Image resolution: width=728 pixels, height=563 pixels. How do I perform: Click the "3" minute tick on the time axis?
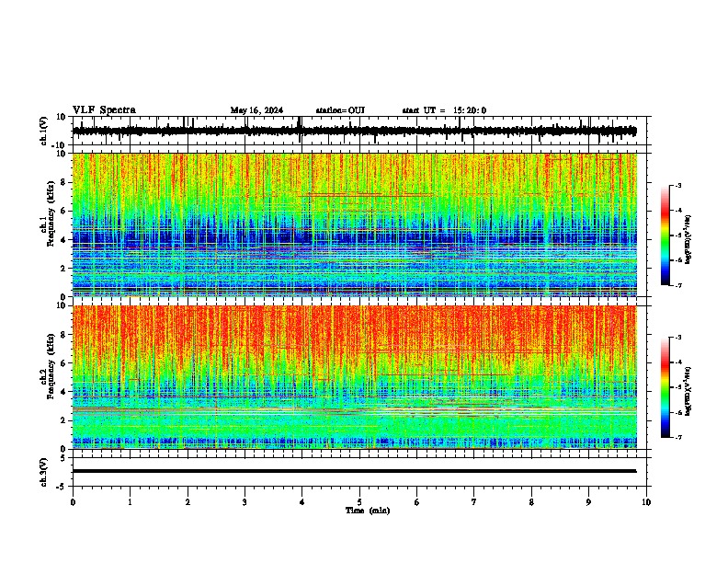(x=245, y=502)
